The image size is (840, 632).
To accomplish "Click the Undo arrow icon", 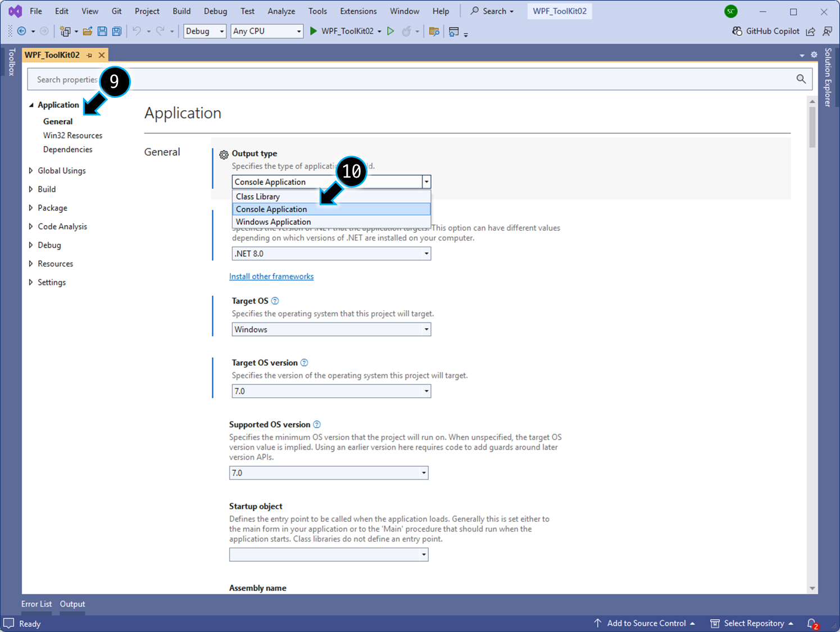I will tap(137, 31).
